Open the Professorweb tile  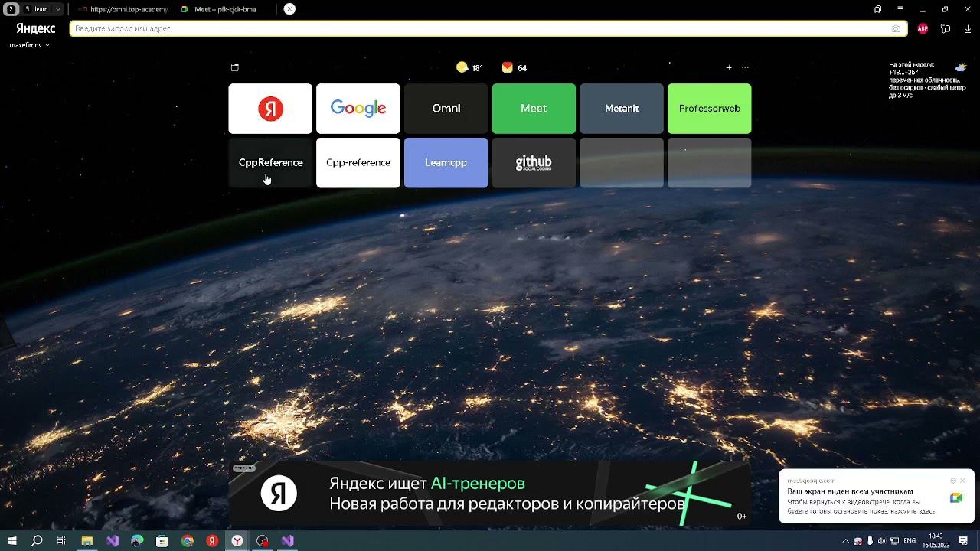[709, 109]
